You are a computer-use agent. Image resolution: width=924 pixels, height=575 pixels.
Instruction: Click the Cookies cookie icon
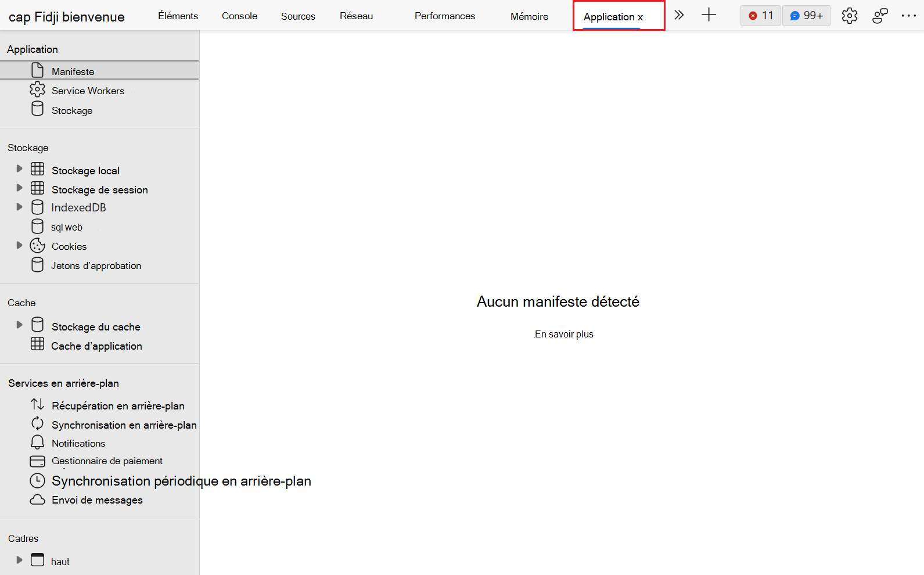(x=37, y=245)
